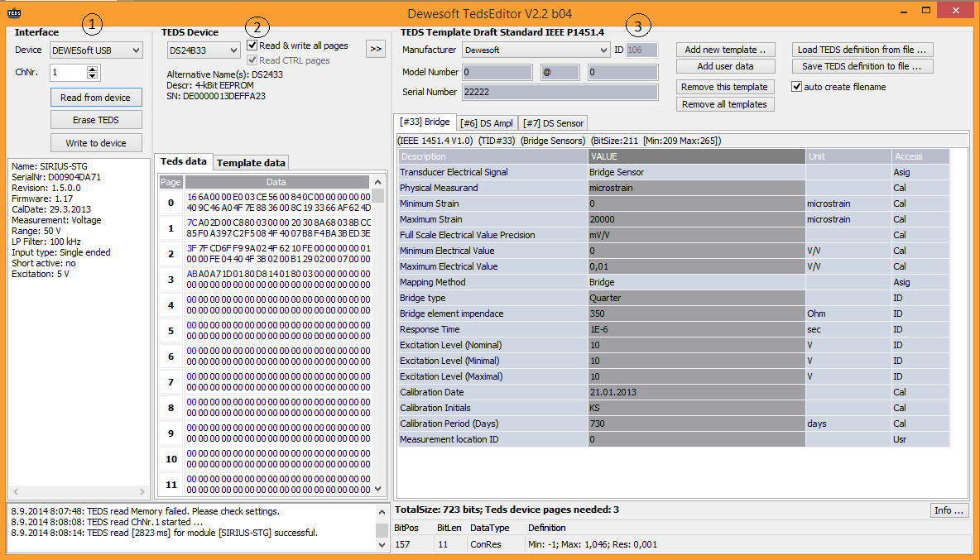
Task: Click the ChNr. number field
Action: pyautogui.click(x=68, y=73)
